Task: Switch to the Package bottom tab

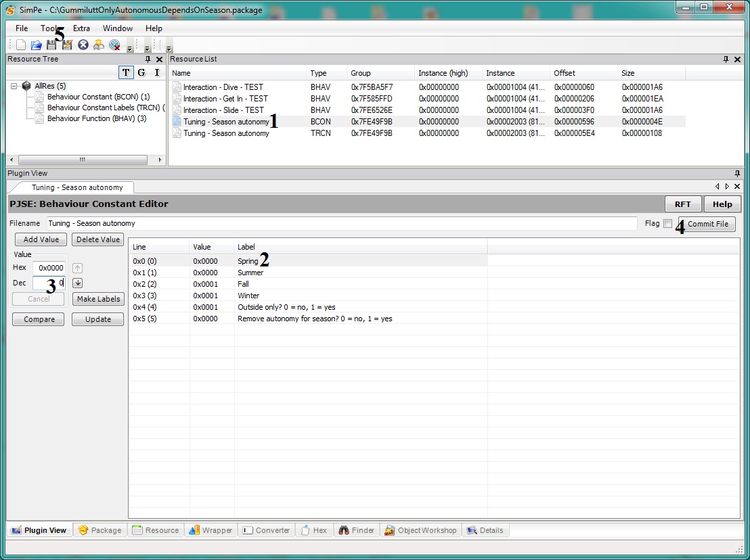Action: (x=100, y=530)
